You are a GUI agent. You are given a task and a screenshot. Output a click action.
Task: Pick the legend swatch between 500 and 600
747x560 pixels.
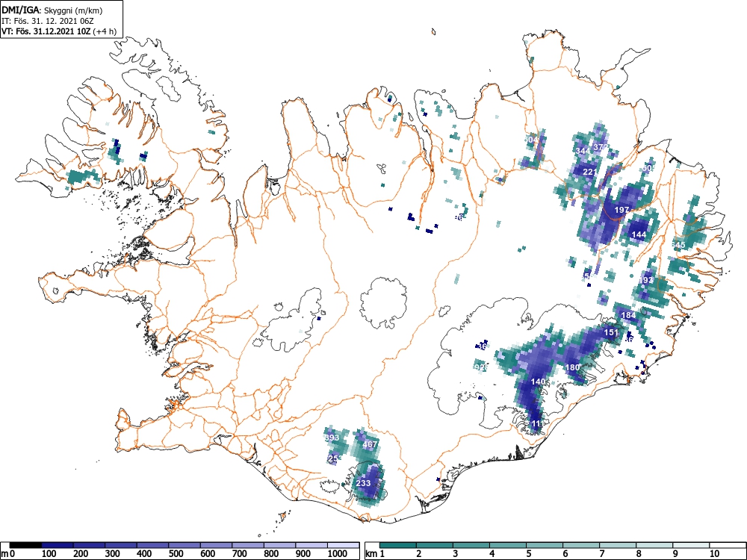[185, 545]
